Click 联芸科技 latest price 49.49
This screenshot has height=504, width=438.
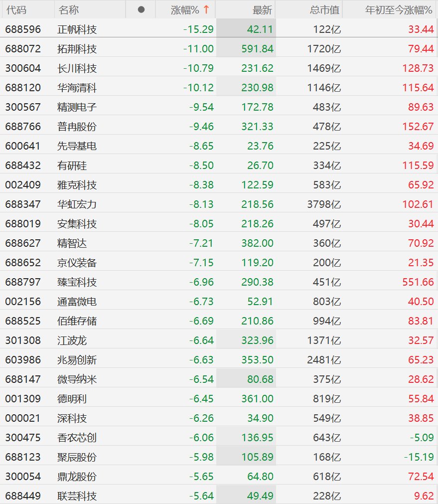[x=260, y=496]
